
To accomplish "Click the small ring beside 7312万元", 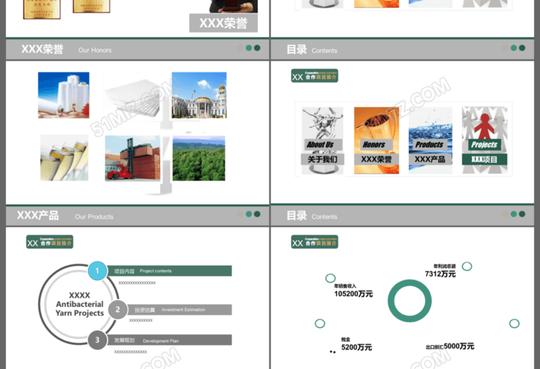I will 467,266.
